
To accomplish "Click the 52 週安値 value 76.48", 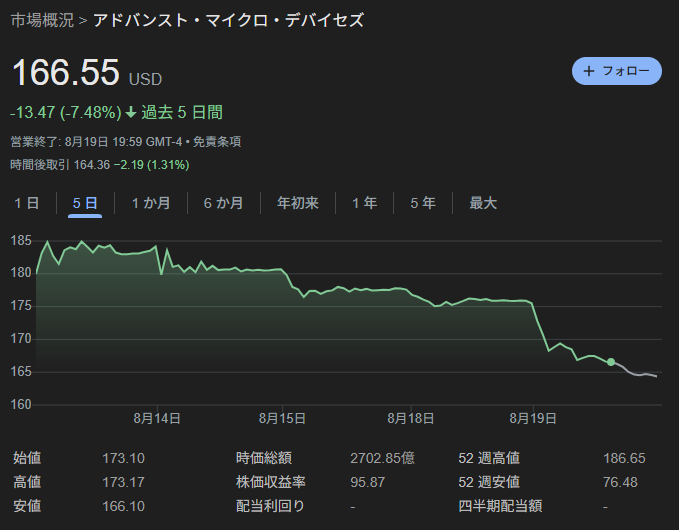I will click(x=620, y=482).
